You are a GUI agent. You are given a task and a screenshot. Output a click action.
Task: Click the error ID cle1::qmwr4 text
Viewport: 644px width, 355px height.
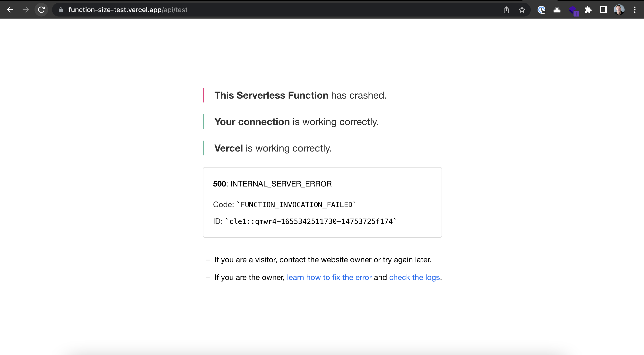click(311, 221)
